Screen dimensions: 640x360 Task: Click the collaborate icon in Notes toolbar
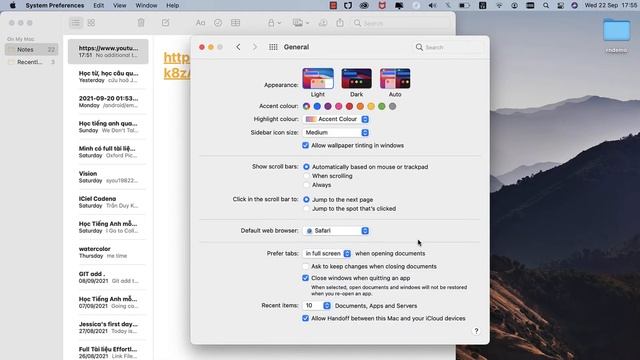[x=323, y=23]
